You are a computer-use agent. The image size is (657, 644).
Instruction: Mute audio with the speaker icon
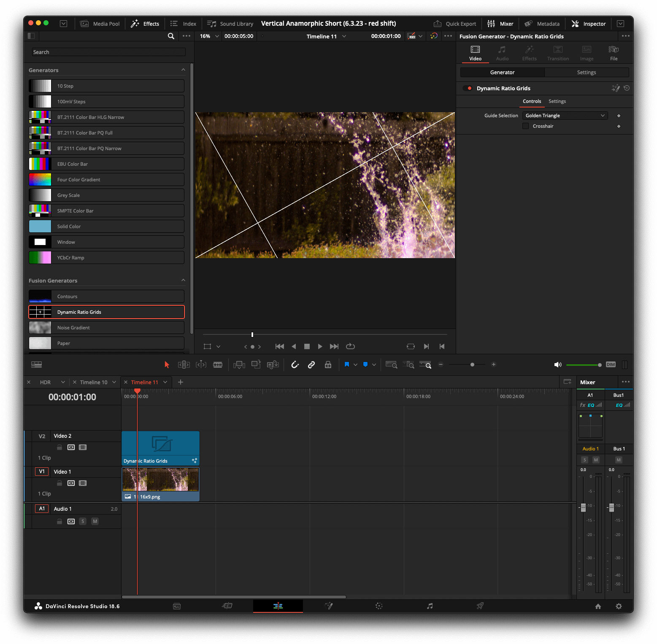[x=558, y=365]
